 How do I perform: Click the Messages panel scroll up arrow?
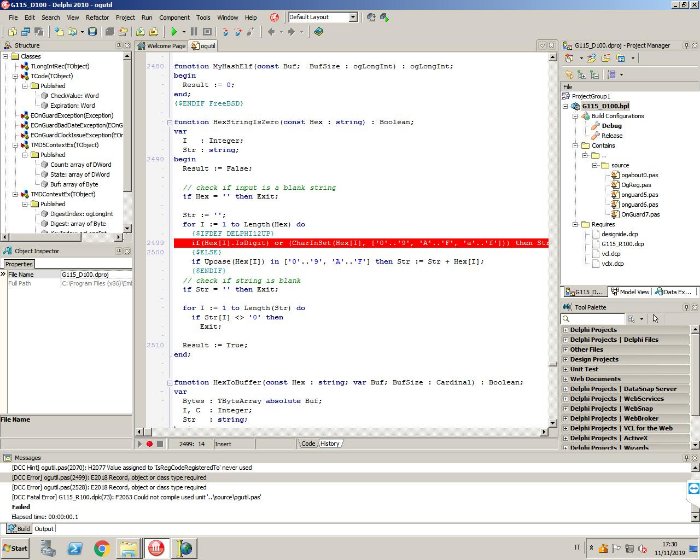point(695,468)
